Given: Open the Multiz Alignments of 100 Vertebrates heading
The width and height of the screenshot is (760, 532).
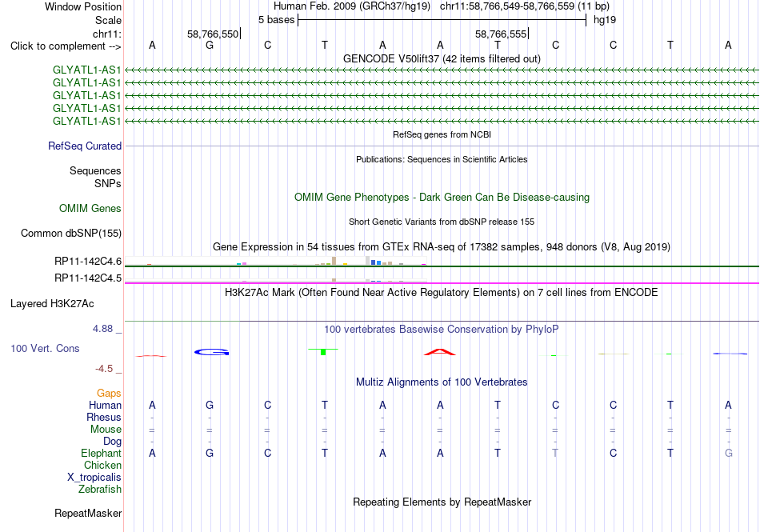Looking at the screenshot, I should tap(442, 382).
